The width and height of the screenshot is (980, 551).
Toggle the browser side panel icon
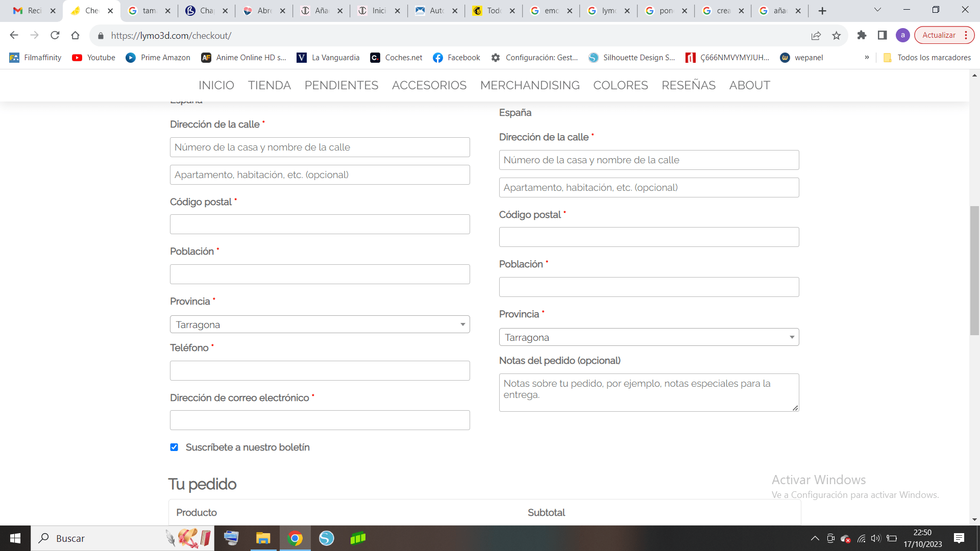pyautogui.click(x=882, y=35)
